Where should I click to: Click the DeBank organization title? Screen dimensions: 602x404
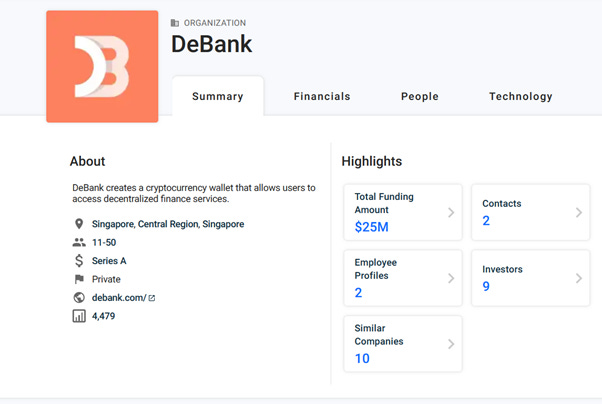[x=212, y=44]
